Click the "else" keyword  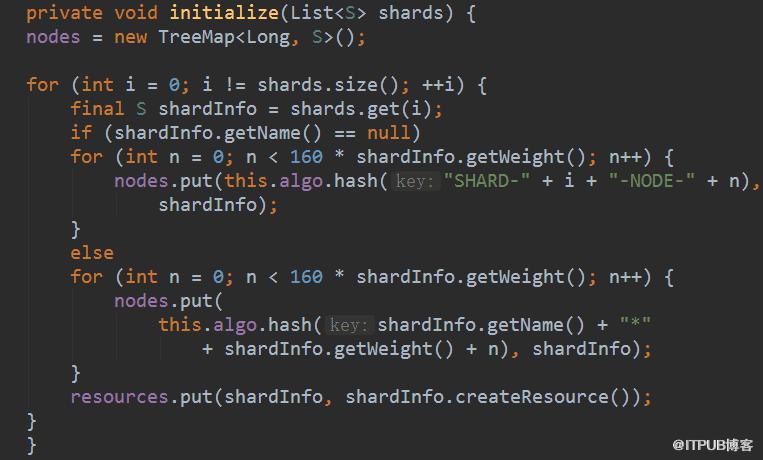pyautogui.click(x=92, y=253)
